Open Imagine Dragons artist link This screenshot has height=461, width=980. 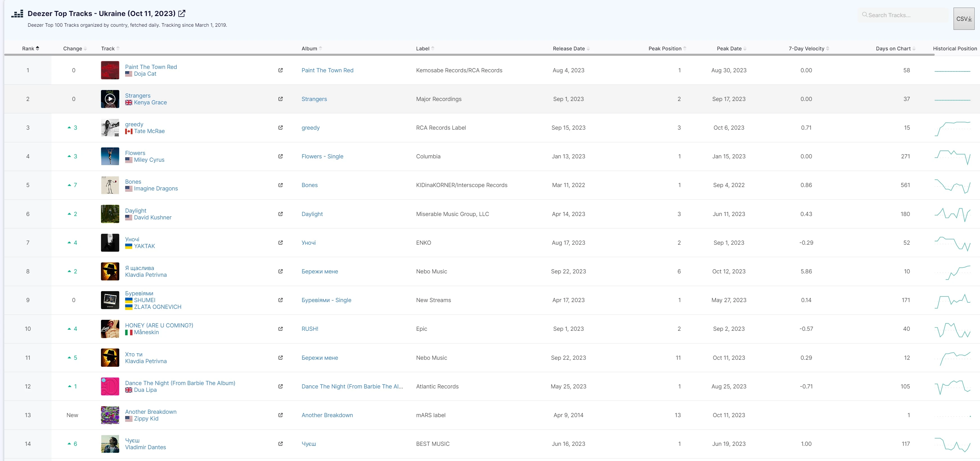click(x=156, y=189)
